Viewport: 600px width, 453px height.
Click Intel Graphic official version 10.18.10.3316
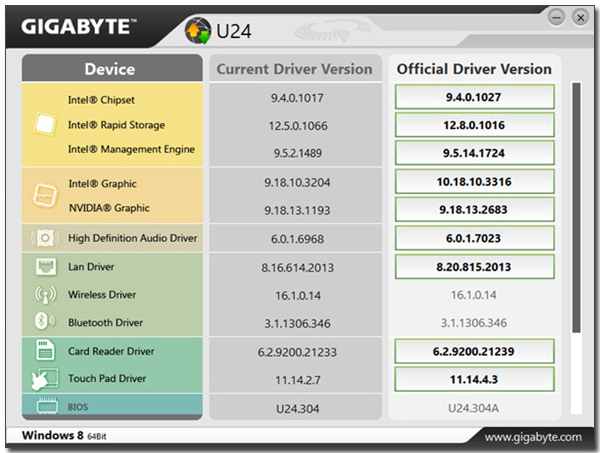474,181
